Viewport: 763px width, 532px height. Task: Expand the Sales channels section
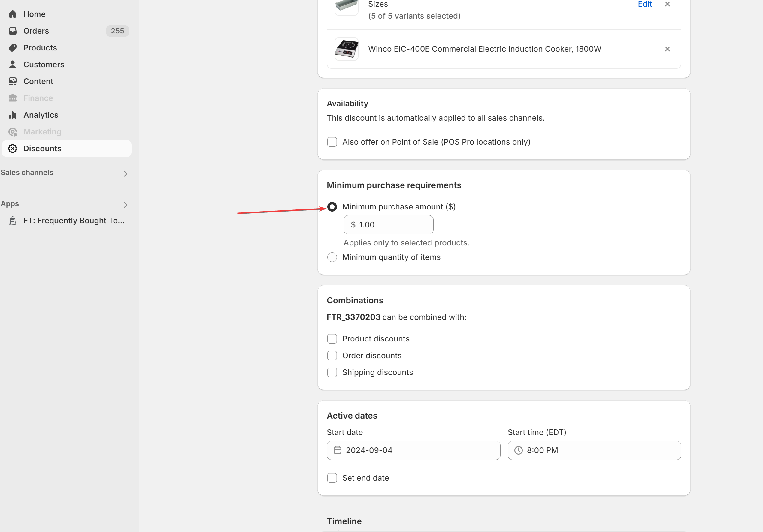pos(125,174)
